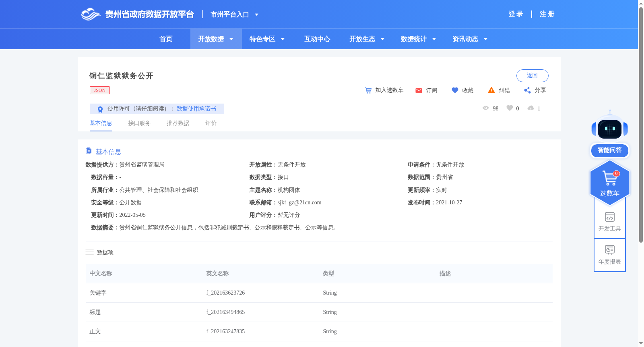644x347 pixels.
Task: Click the 中文名称 column header
Action: tap(101, 274)
